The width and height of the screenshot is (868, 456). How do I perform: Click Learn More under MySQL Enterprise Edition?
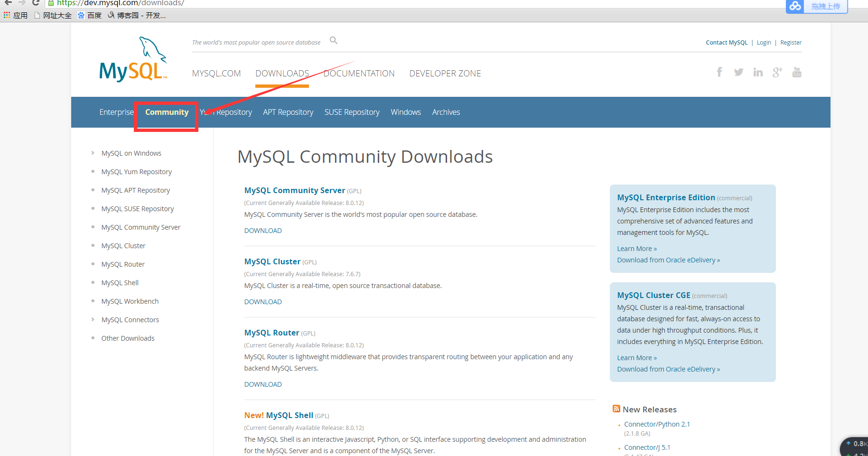636,249
